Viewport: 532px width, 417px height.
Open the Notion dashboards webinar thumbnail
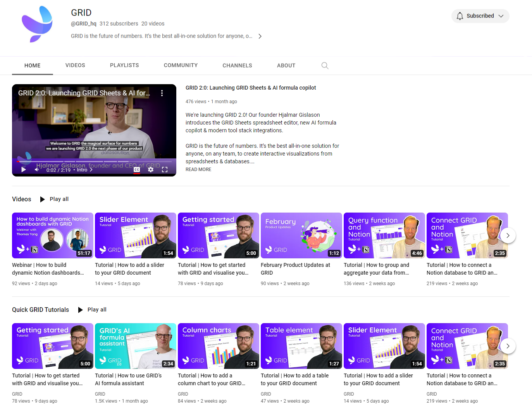[x=53, y=235]
